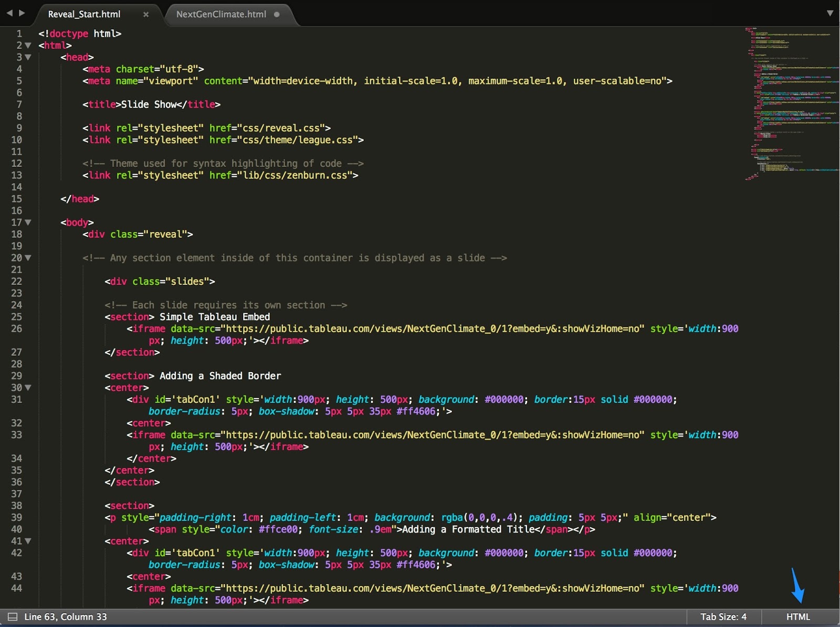Switch to the Reveal_Start.html tab

[84, 14]
